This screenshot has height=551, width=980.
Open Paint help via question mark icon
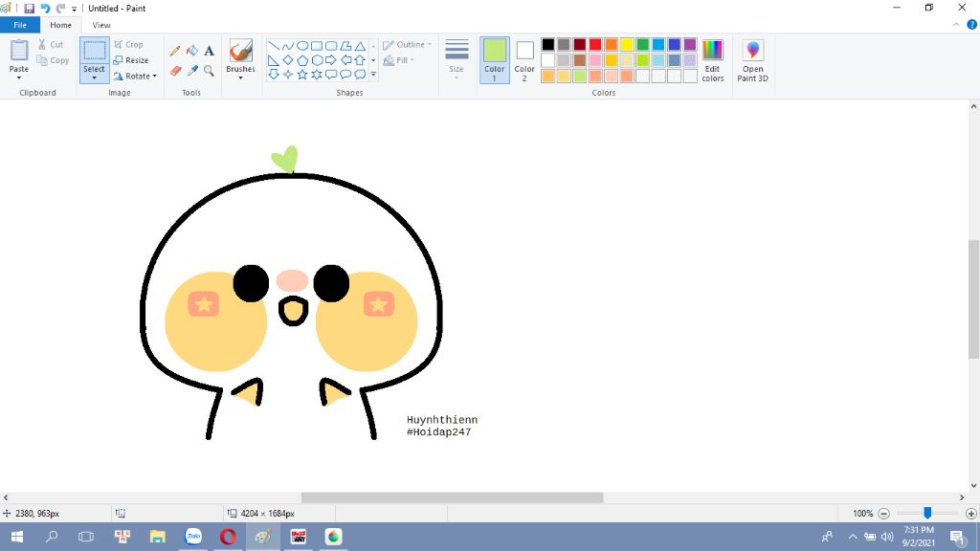pyautogui.click(x=972, y=25)
